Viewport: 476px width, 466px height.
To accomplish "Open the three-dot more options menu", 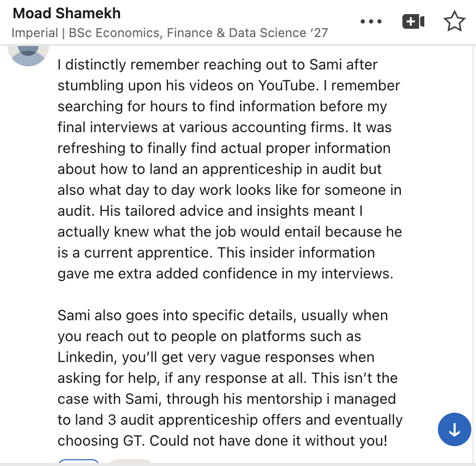I will tap(371, 21).
